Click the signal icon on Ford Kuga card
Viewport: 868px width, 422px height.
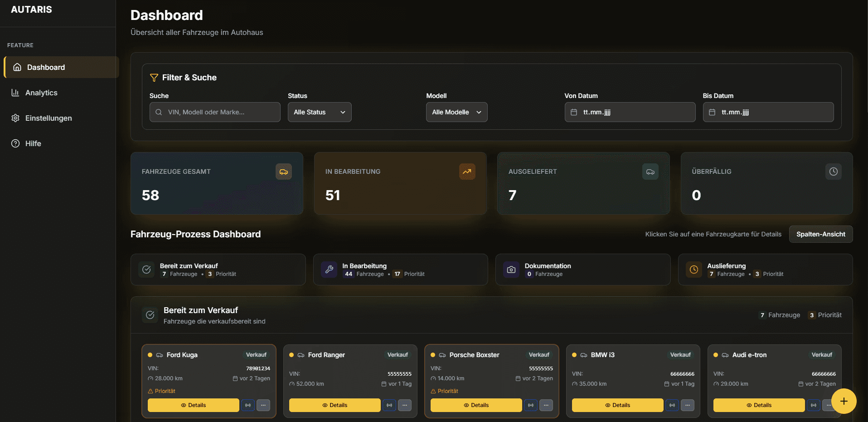(x=248, y=405)
